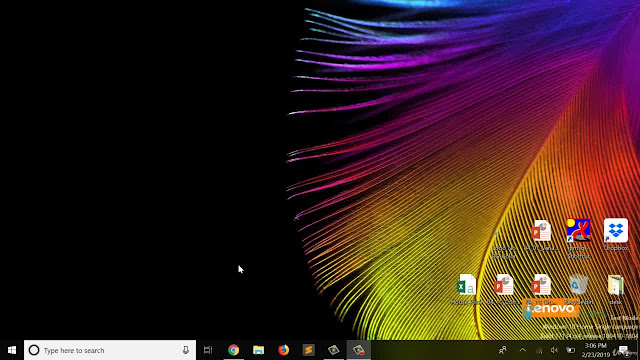Screen dimensions: 640x360
Task: Select the Excel file desktop icon
Action: (466, 289)
